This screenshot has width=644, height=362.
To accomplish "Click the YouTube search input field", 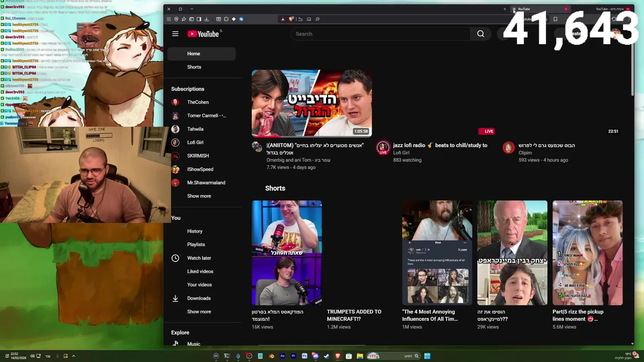I will pyautogui.click(x=380, y=34).
